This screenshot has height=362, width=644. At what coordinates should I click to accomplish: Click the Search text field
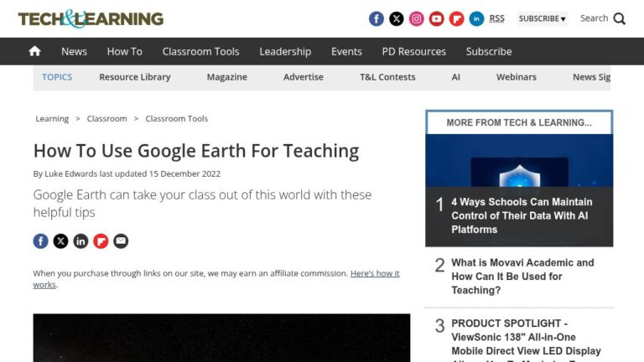[594, 18]
